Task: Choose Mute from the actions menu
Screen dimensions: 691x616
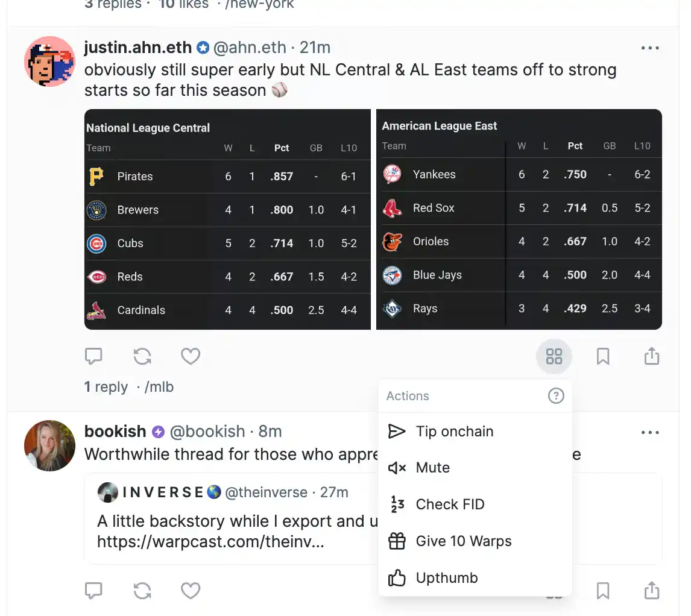Action: pyautogui.click(x=432, y=468)
